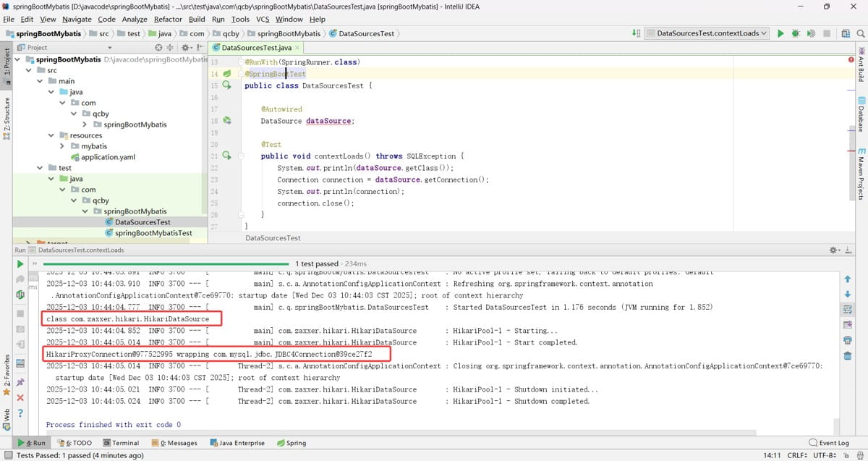Run with coverage from the top toolbar
This screenshot has height=461, width=868.
click(x=811, y=33)
